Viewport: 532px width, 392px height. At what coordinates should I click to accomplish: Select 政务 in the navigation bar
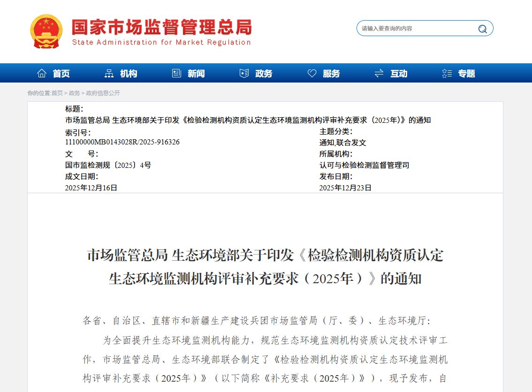[x=264, y=74]
